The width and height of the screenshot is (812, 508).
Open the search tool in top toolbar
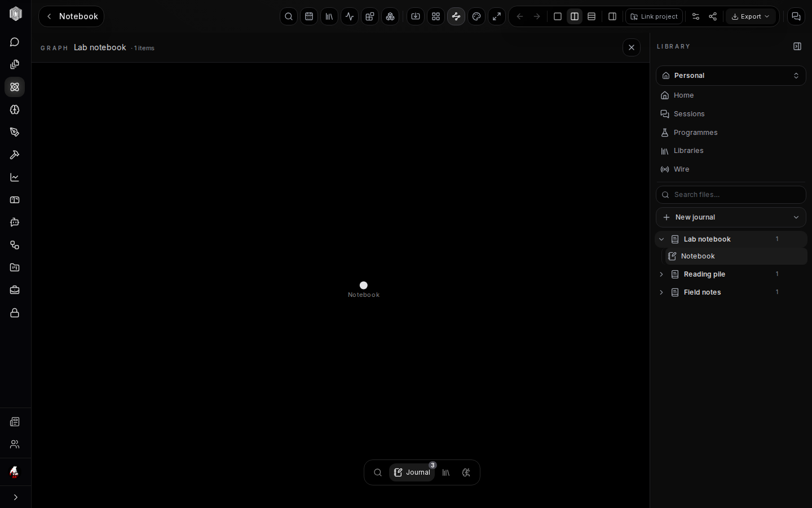(289, 16)
